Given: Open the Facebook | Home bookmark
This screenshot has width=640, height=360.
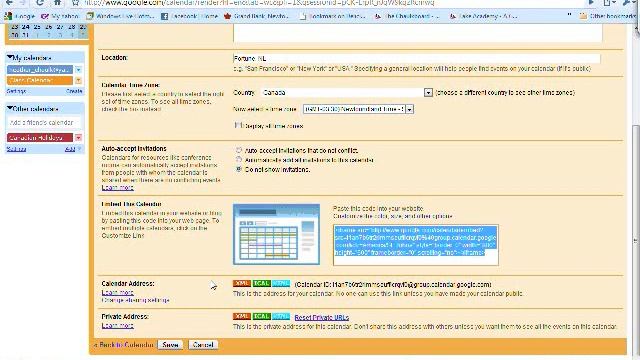Looking at the screenshot, I should tap(190, 16).
